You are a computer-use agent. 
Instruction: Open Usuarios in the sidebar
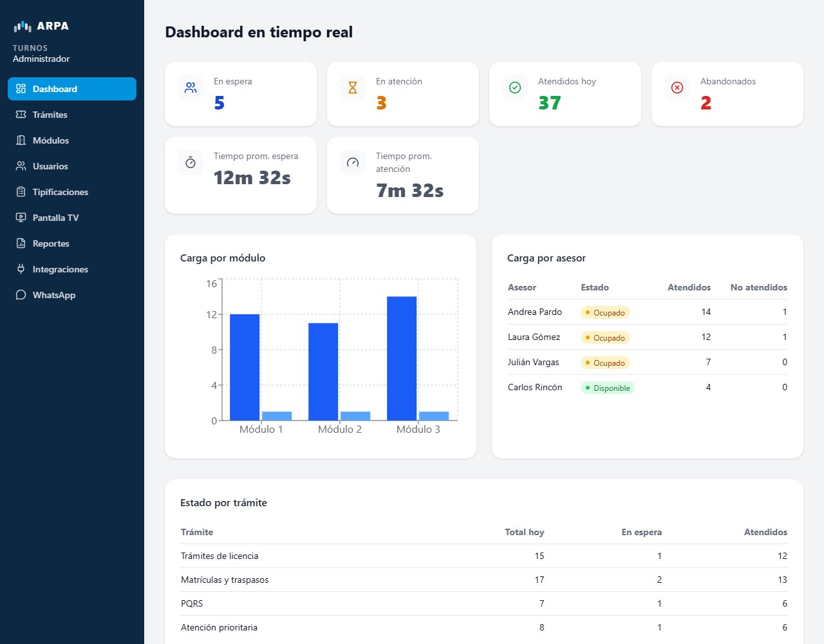[x=72, y=166]
